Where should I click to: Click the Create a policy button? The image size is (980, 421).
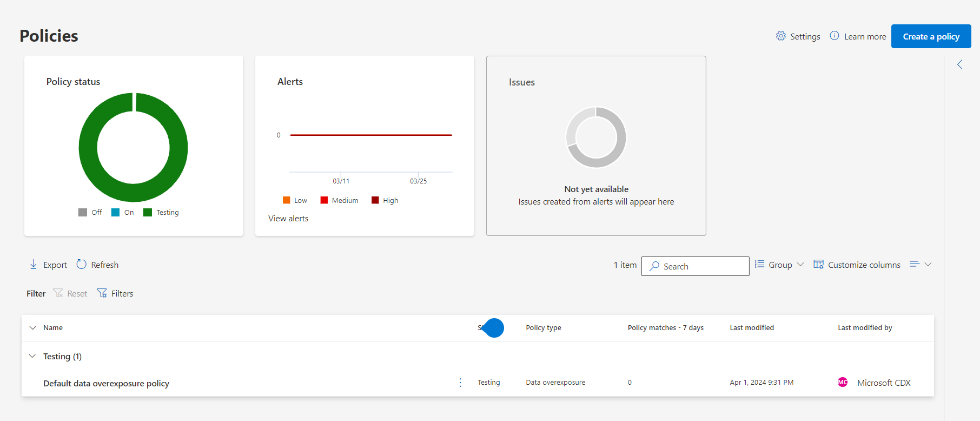(931, 36)
